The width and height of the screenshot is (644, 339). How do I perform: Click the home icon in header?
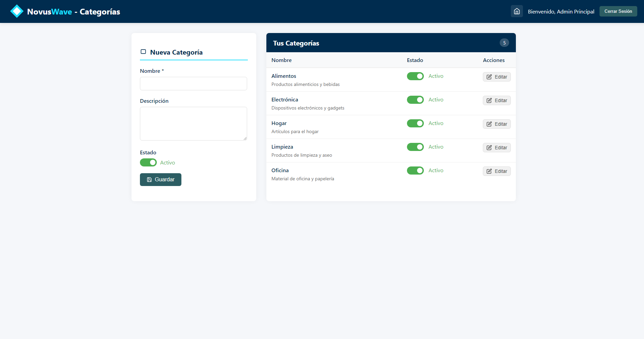[x=517, y=11]
